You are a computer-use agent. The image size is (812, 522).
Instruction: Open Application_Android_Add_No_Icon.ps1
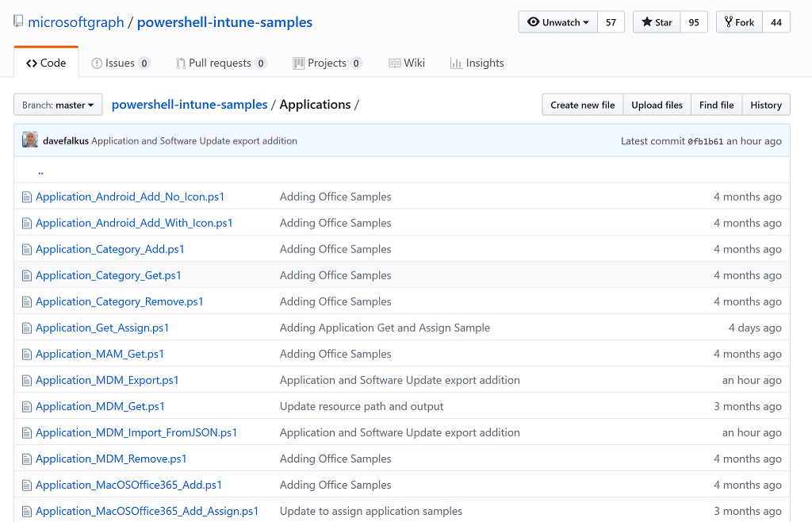[x=130, y=197]
